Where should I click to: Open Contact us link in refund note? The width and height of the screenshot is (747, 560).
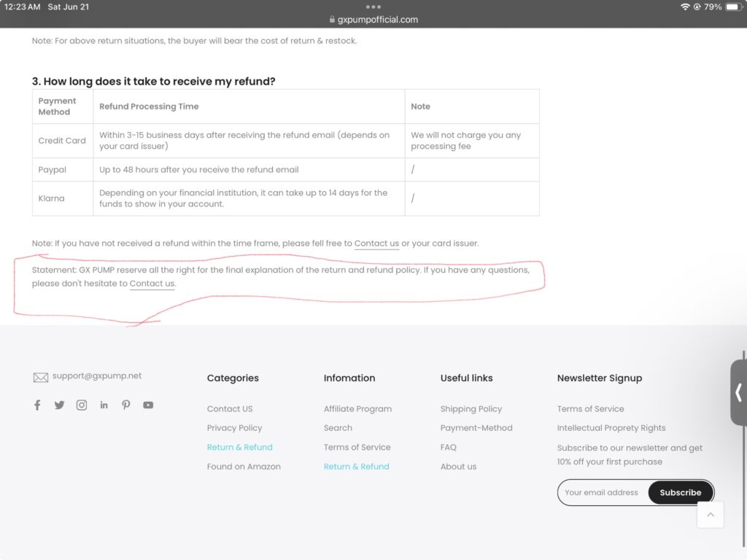click(x=376, y=244)
